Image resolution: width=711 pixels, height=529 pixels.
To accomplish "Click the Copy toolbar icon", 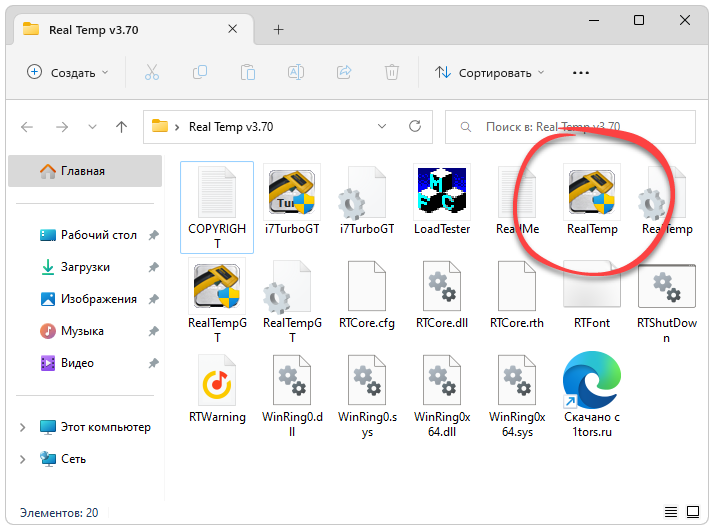I will [x=200, y=73].
